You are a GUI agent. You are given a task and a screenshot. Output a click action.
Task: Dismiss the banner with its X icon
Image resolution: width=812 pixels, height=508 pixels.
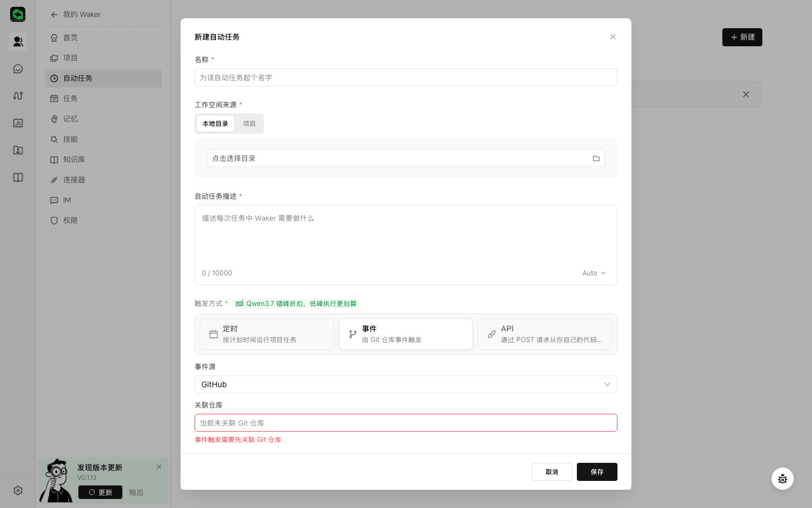pyautogui.click(x=746, y=94)
